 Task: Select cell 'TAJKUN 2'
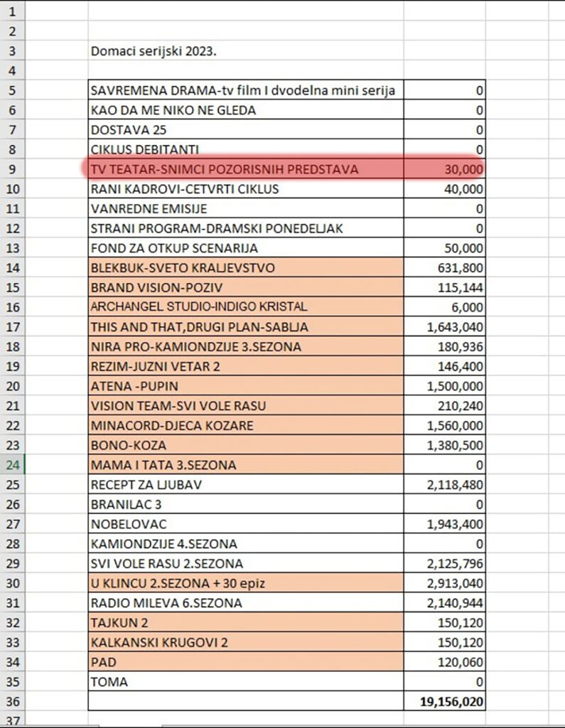pos(246,623)
